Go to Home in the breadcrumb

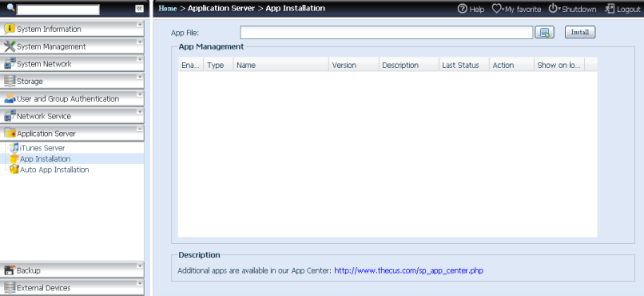[168, 8]
